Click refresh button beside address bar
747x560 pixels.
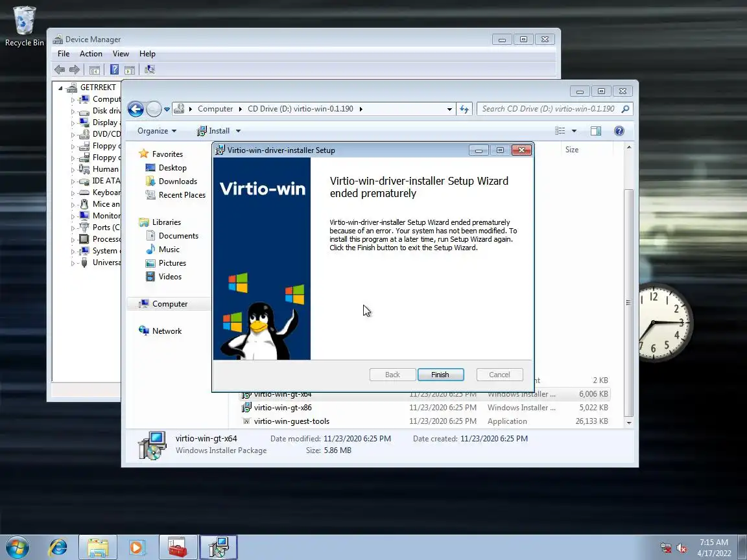[x=464, y=109]
